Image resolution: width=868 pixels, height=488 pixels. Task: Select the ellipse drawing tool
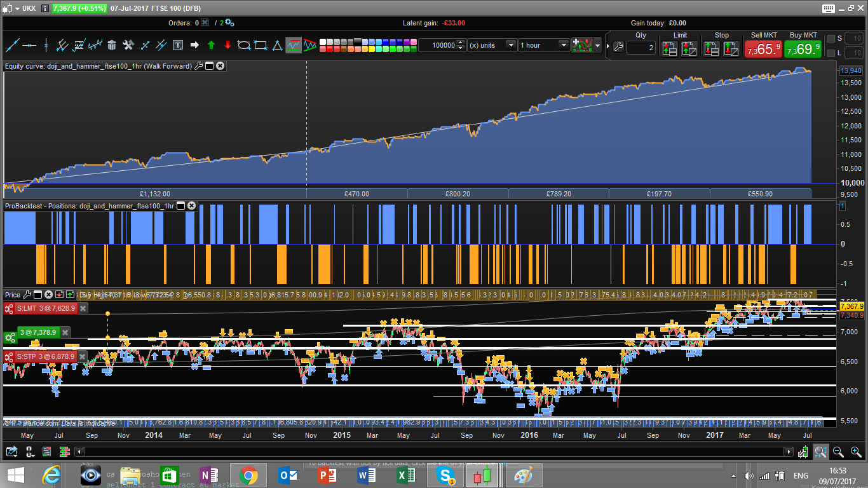pos(243,45)
